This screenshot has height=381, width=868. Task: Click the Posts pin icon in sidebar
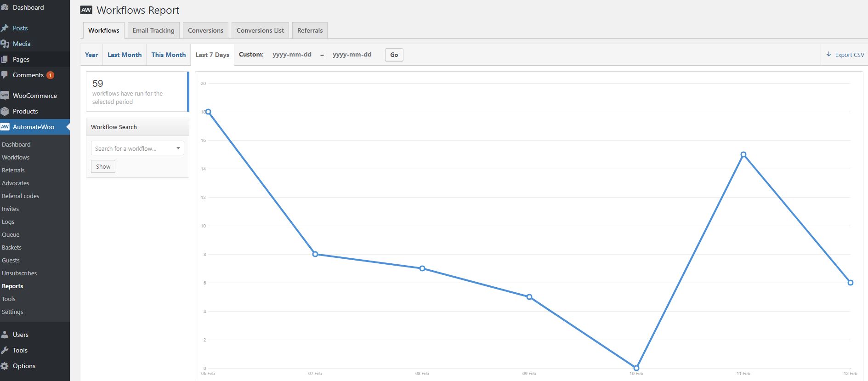click(5, 28)
